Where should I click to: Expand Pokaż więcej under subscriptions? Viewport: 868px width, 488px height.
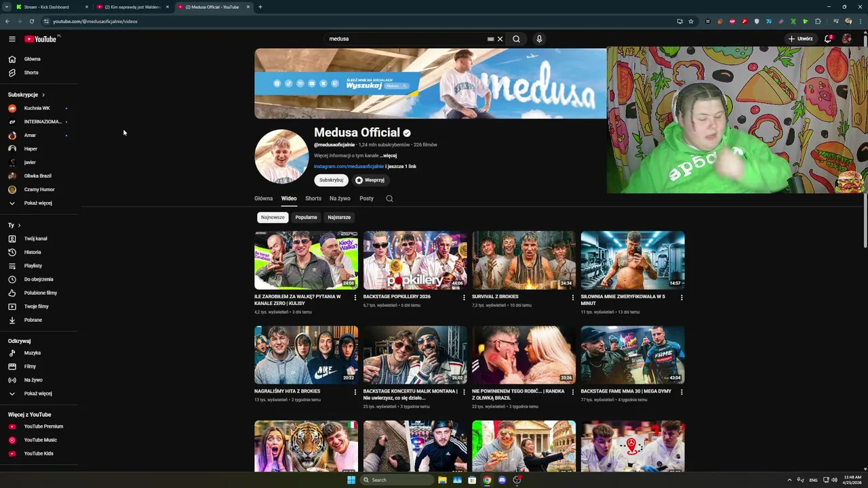pyautogui.click(x=39, y=203)
